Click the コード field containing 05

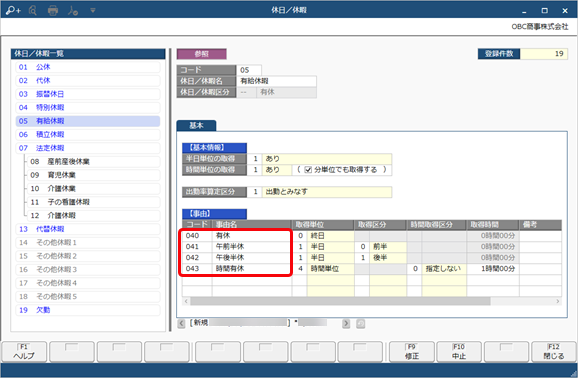(249, 70)
